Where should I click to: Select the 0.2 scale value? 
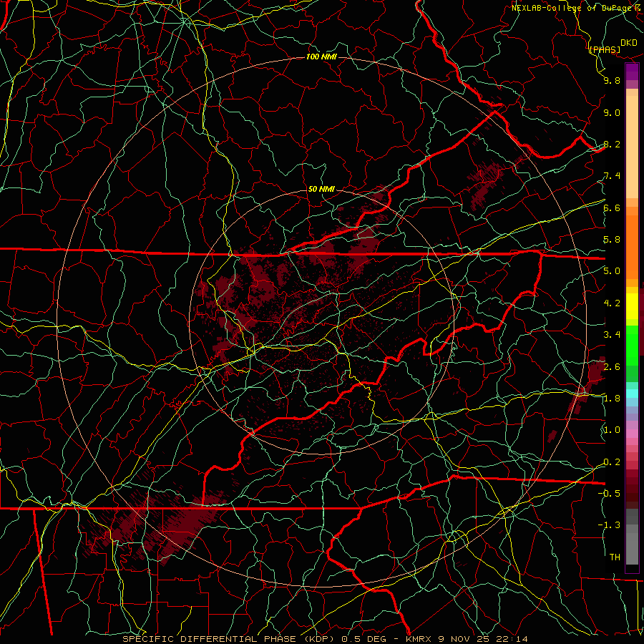(612, 462)
